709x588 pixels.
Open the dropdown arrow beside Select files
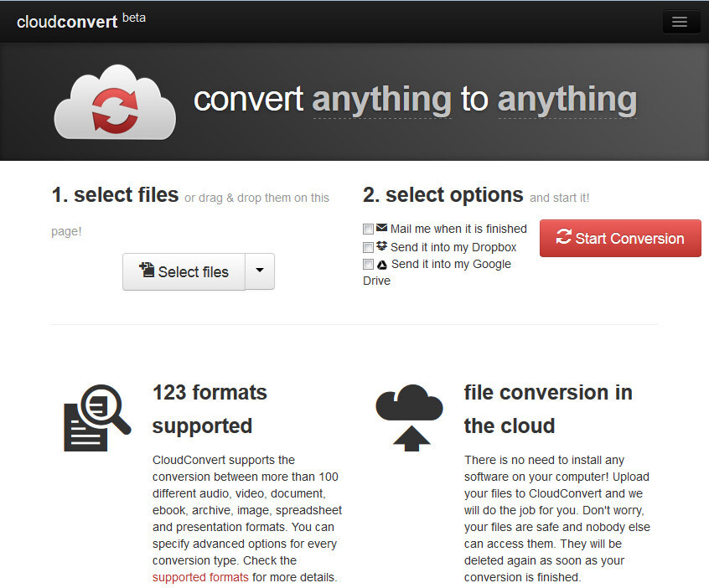(x=259, y=271)
